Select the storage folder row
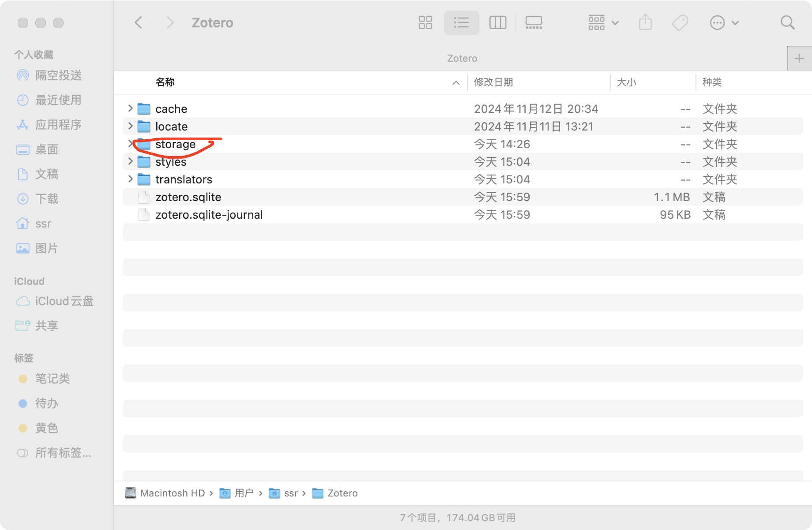The image size is (812, 530). [462, 144]
